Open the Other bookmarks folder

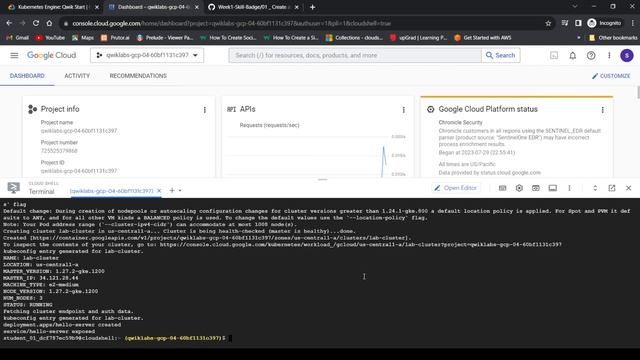click(x=613, y=38)
